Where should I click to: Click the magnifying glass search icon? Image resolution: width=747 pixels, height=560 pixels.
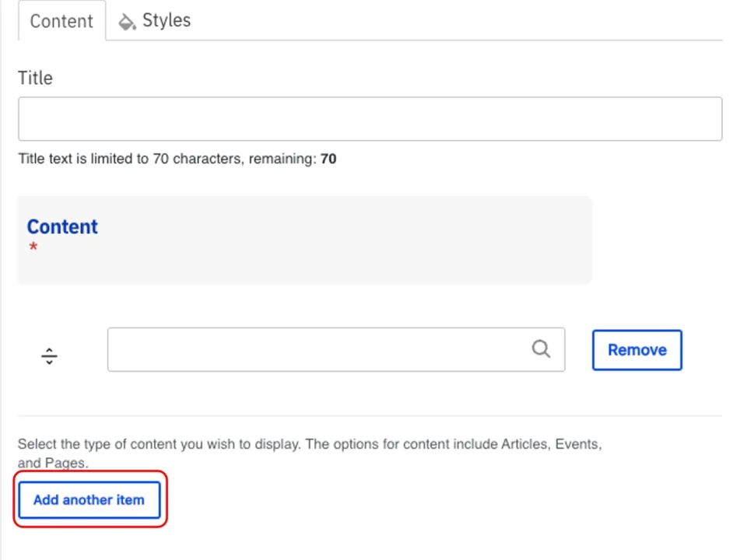(541, 349)
